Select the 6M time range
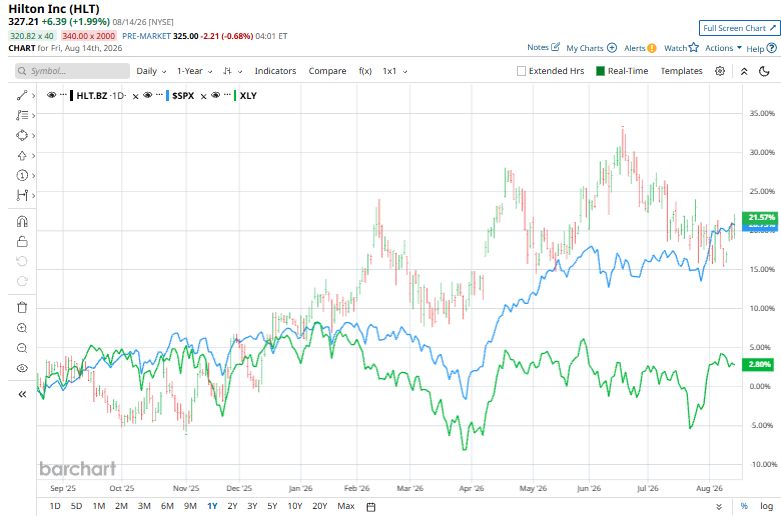The image size is (781, 520). [167, 506]
